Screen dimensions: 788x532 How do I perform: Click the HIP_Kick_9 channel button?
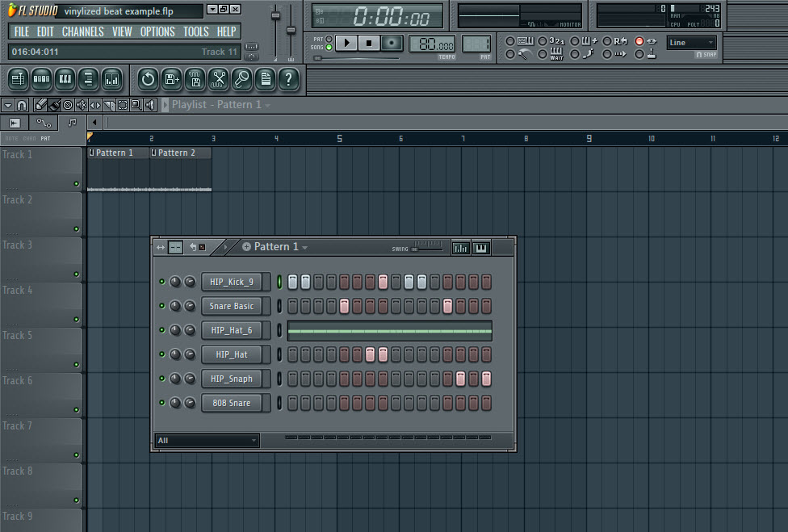pyautogui.click(x=232, y=282)
